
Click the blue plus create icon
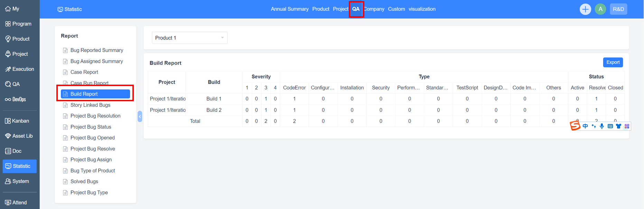tap(585, 9)
